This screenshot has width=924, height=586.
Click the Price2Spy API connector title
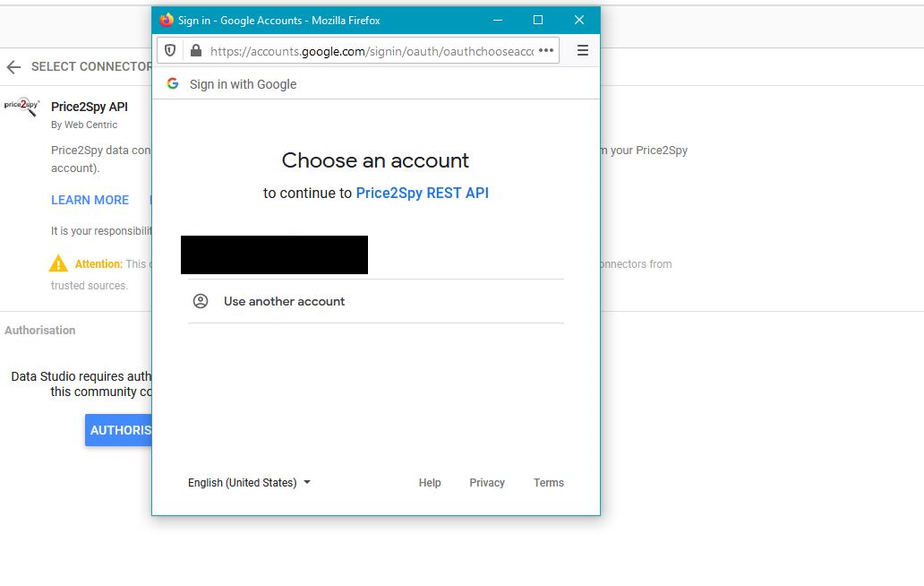[89, 107]
